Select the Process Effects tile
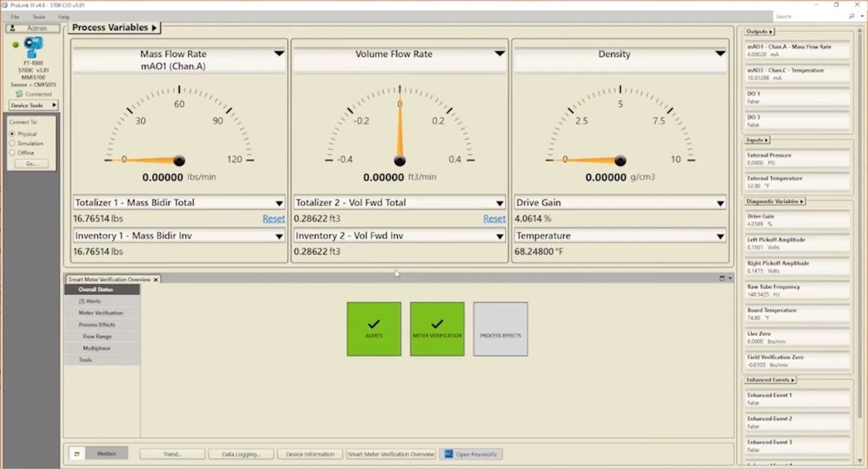This screenshot has width=868, height=469. click(x=500, y=329)
